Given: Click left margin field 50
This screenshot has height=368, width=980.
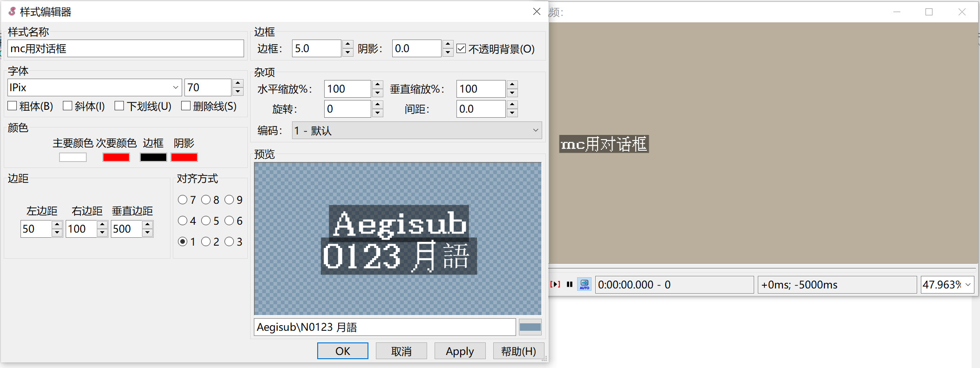Looking at the screenshot, I should (36, 229).
